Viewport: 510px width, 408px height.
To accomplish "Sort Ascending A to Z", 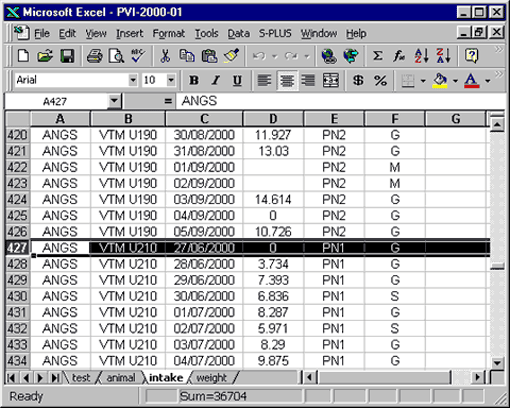I will [x=421, y=56].
